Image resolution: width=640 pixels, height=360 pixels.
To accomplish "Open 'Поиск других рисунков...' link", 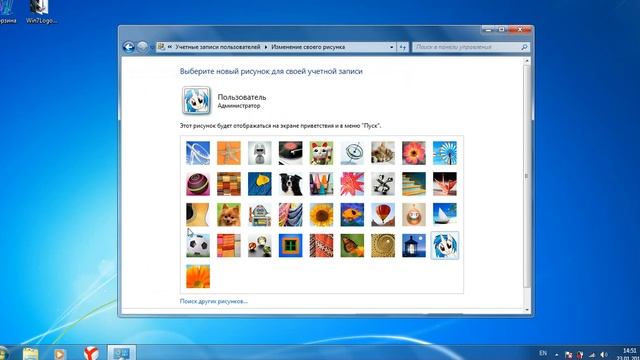I will coord(213,301).
